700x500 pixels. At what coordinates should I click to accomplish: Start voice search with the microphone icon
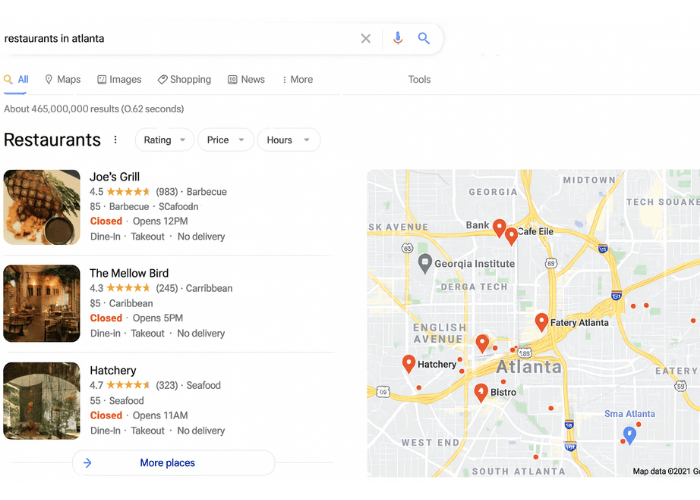397,38
